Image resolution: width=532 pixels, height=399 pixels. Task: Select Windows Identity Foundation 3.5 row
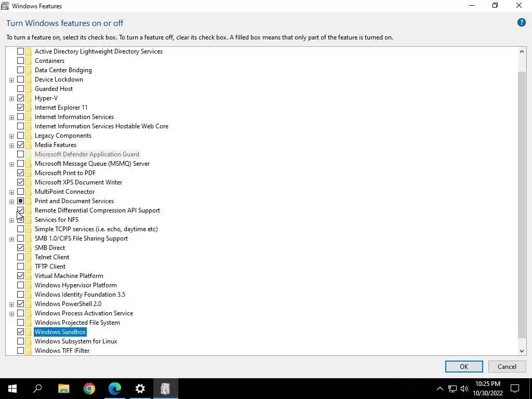[79, 295]
